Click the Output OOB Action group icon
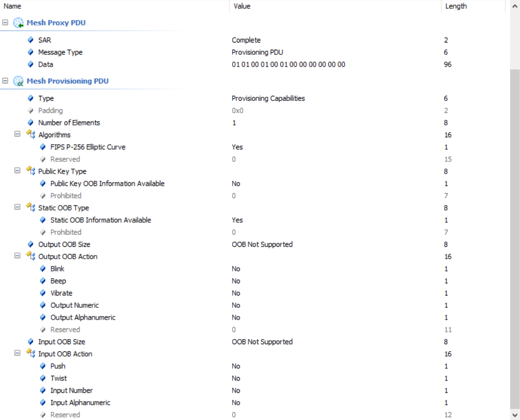Viewport: 520px width, 420px height. (x=31, y=257)
